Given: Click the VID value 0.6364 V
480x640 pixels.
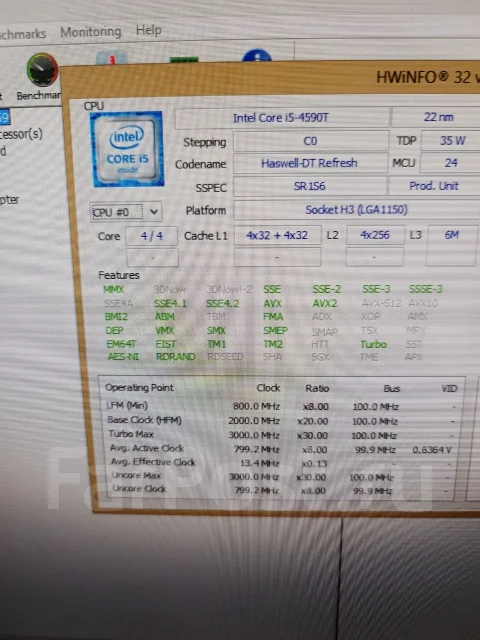Looking at the screenshot, I should [x=431, y=449].
